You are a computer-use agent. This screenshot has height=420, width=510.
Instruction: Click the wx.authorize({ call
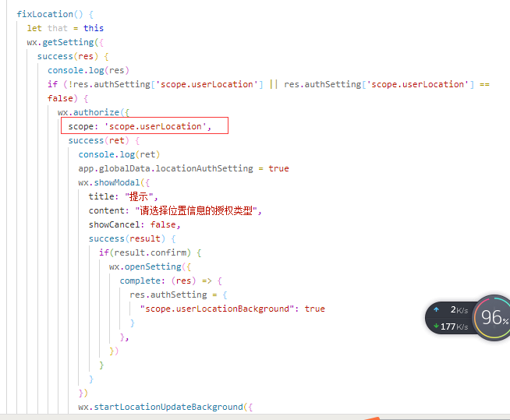pyautogui.click(x=94, y=112)
